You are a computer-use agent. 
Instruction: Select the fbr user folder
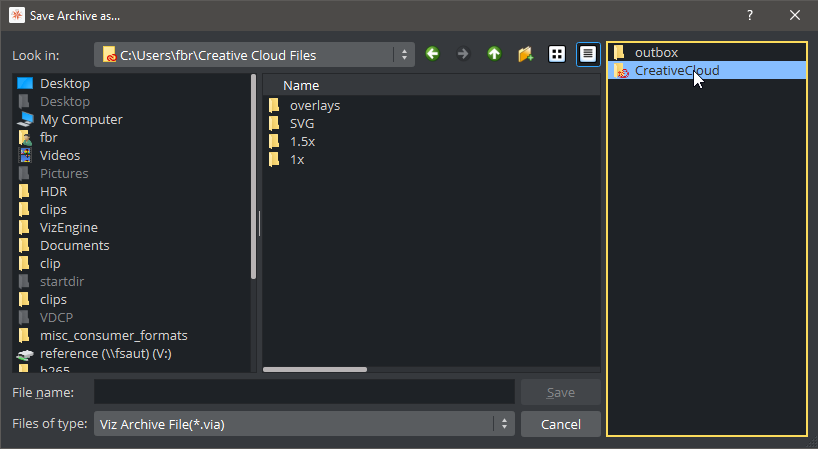[x=49, y=137]
